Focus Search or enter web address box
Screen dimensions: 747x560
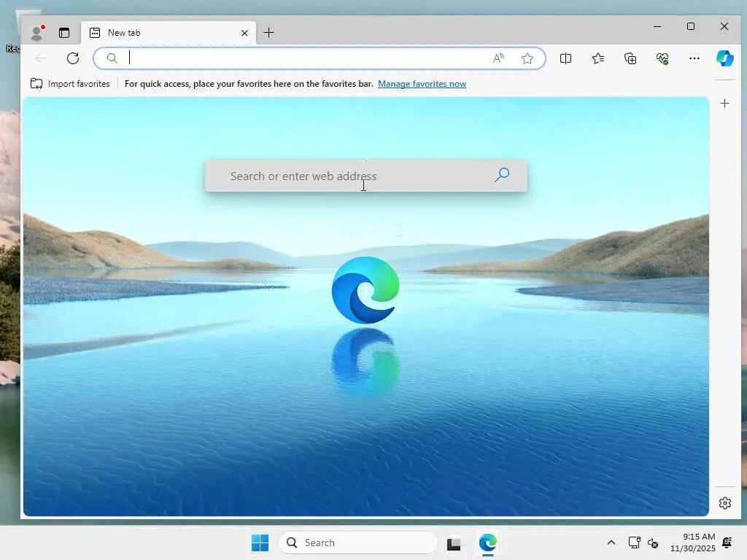[x=366, y=176]
